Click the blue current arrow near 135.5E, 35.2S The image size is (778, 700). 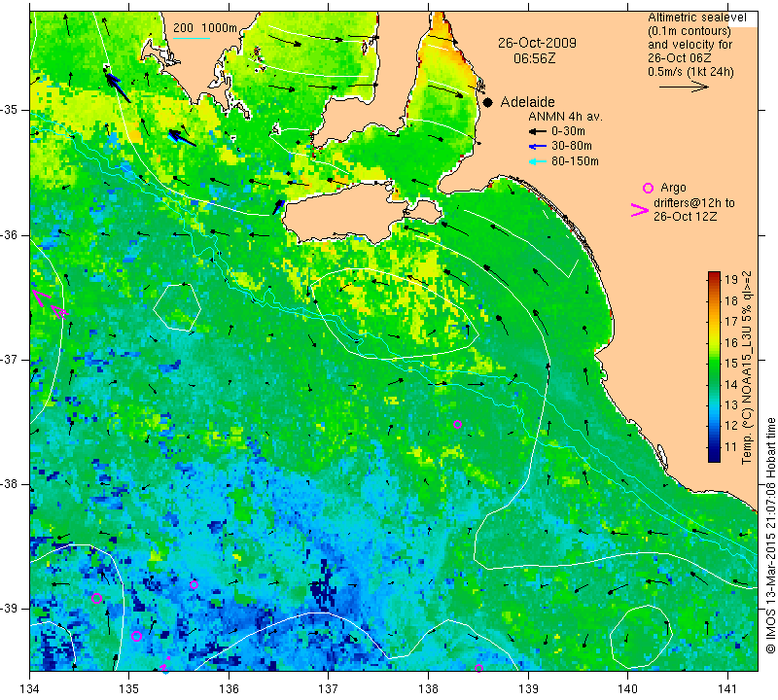click(x=182, y=138)
